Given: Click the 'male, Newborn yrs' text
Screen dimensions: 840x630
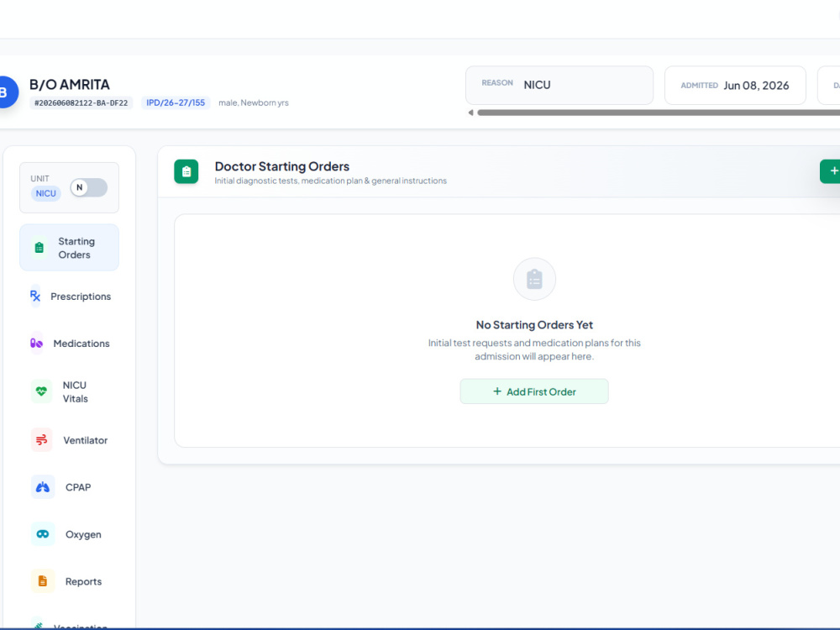Looking at the screenshot, I should tap(254, 102).
